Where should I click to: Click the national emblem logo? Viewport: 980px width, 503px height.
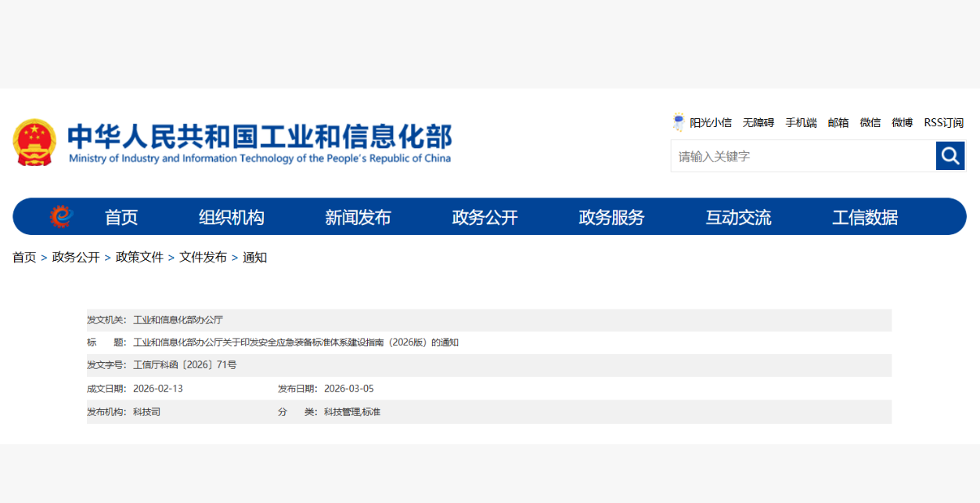point(34,141)
